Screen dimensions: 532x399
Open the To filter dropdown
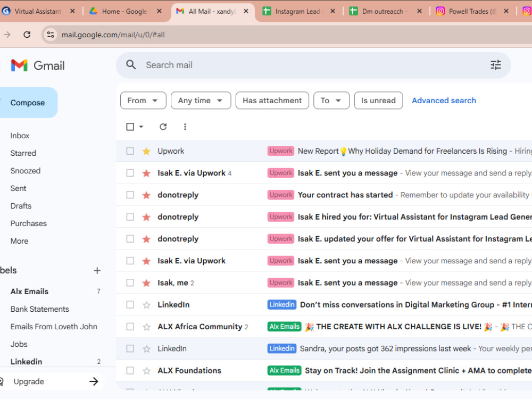tap(331, 101)
